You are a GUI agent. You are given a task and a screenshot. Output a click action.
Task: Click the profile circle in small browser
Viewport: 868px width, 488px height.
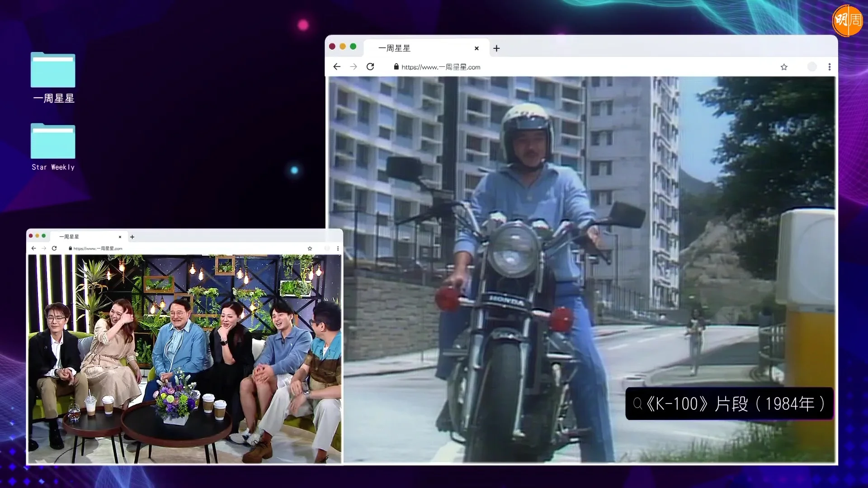coord(327,249)
